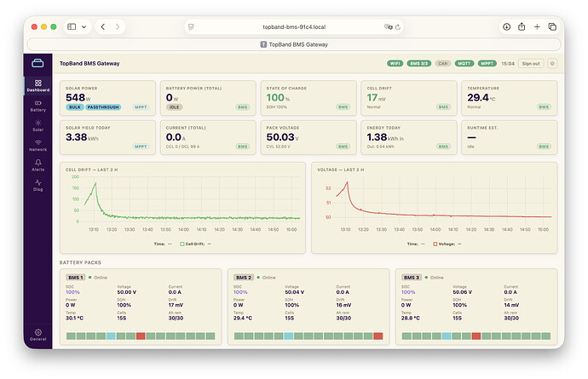
Task: Select the Dashboard sidebar item
Action: click(37, 86)
